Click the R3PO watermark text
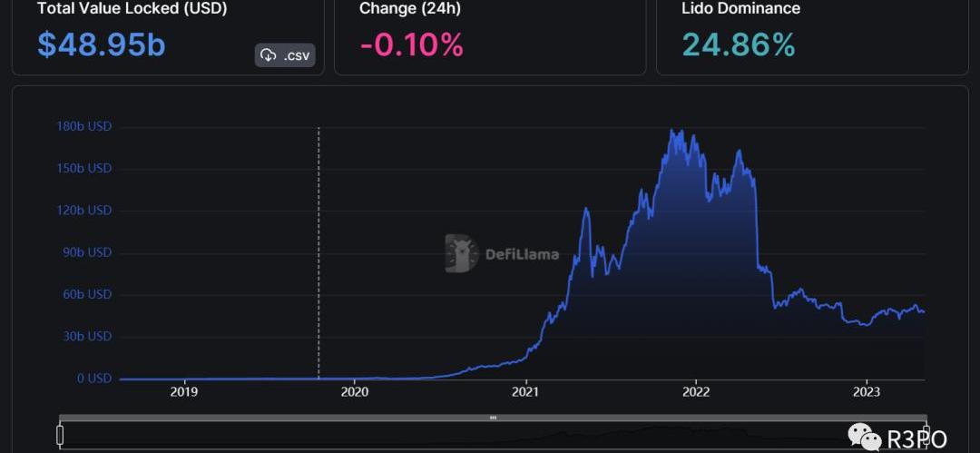The image size is (980, 453). (x=916, y=438)
